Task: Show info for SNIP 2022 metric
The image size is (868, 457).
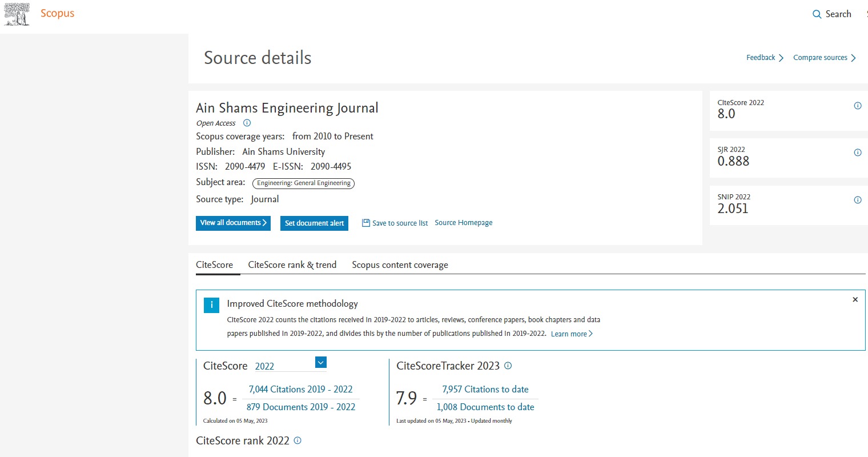Action: pyautogui.click(x=858, y=200)
